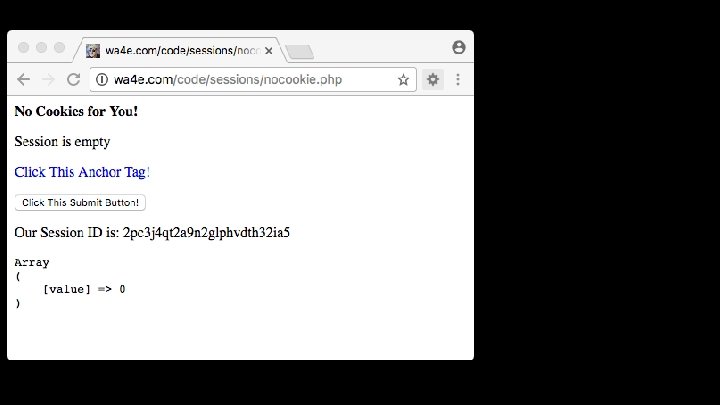Go back using the browser back arrow

[23, 79]
